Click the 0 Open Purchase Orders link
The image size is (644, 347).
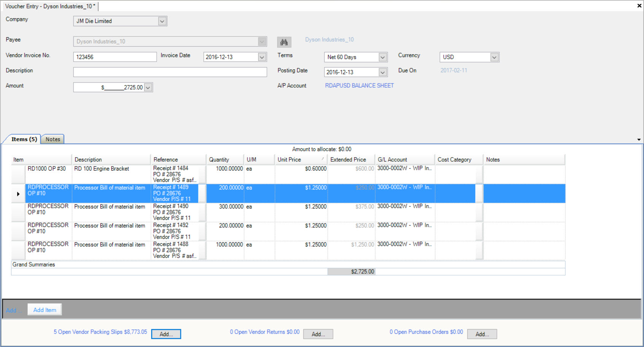(426, 332)
